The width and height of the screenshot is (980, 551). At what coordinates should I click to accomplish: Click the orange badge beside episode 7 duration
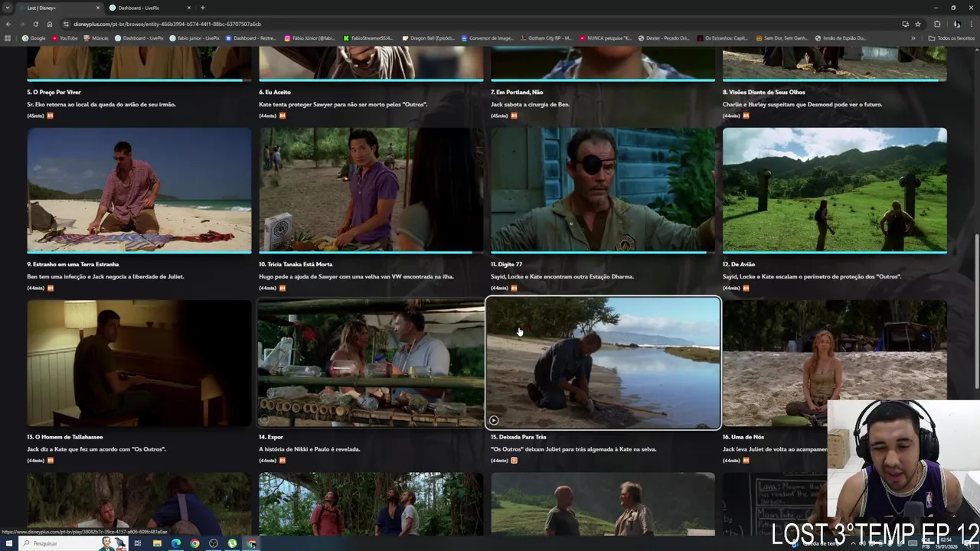(x=514, y=116)
